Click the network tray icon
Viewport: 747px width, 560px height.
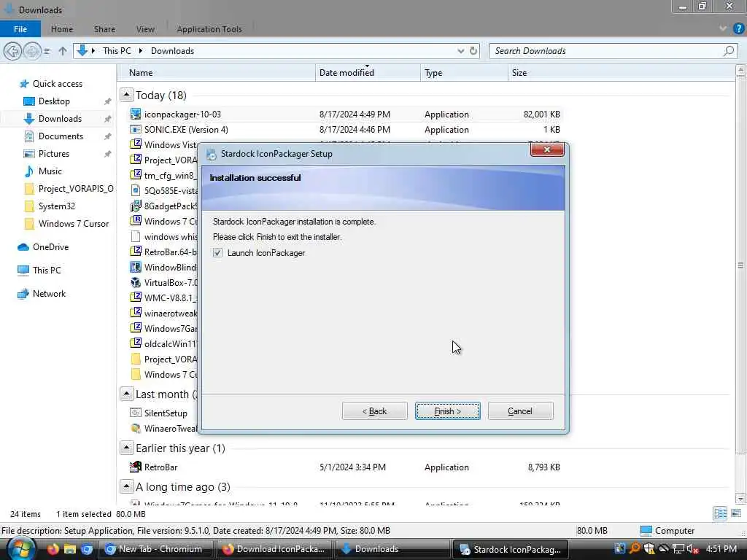pos(678,549)
